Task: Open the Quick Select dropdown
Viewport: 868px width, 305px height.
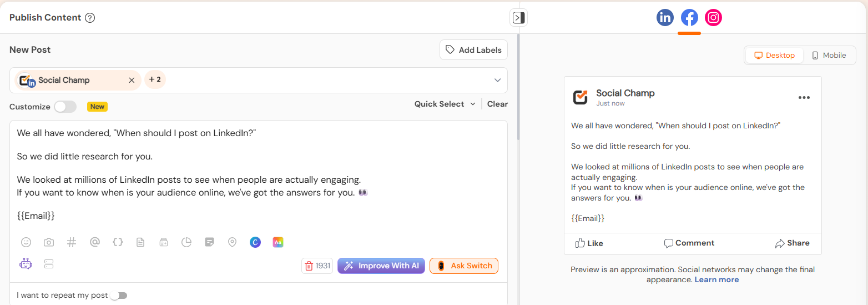Action: click(x=445, y=104)
